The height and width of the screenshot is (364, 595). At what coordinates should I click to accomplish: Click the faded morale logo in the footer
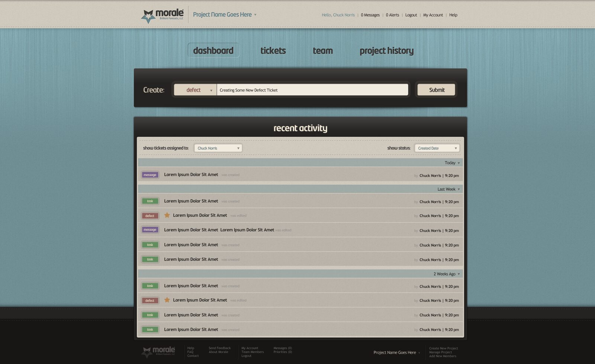(x=158, y=351)
